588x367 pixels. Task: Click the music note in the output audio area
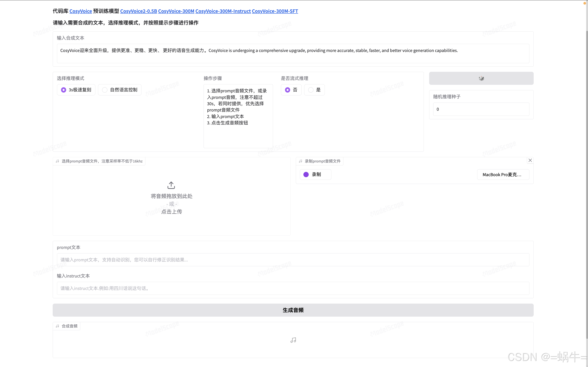tap(293, 340)
